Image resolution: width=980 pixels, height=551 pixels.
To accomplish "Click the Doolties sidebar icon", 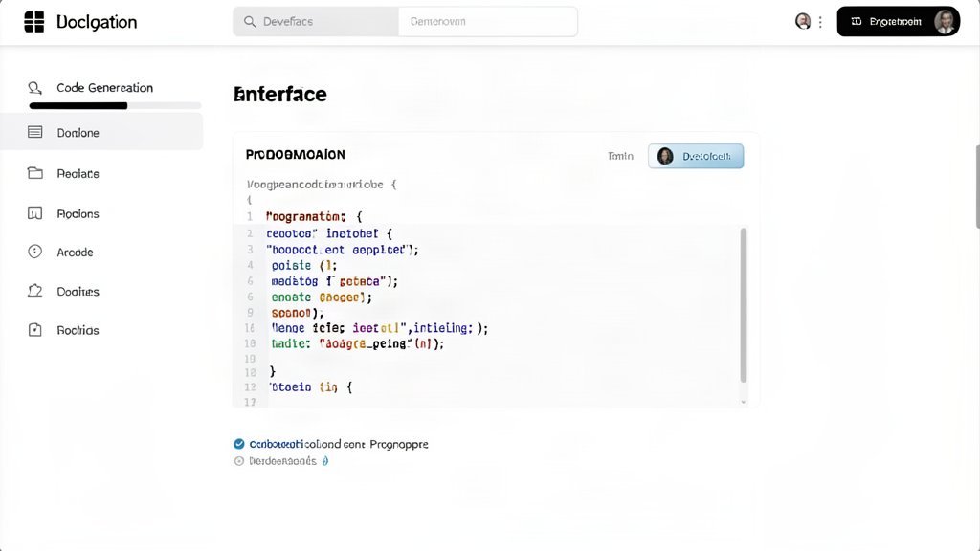I will tap(35, 291).
